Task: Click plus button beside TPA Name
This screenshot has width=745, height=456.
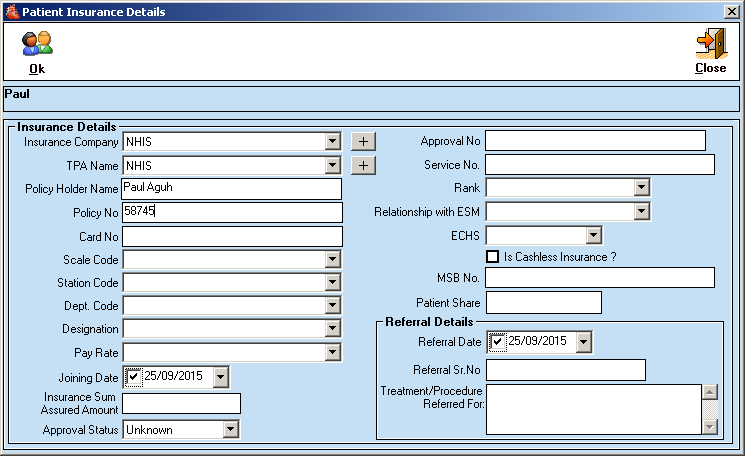Action: coord(362,165)
